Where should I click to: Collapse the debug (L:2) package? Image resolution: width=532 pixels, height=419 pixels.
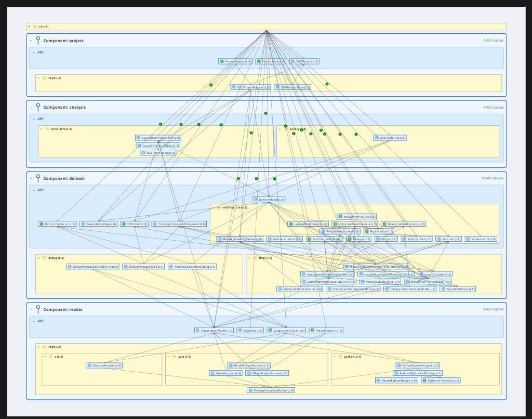[x=38, y=258]
